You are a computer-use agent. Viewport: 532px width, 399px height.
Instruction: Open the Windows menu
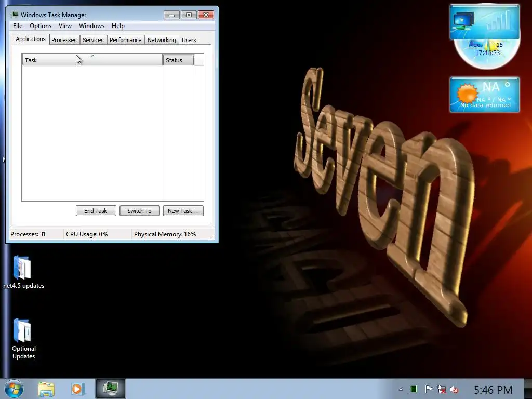pos(91,26)
